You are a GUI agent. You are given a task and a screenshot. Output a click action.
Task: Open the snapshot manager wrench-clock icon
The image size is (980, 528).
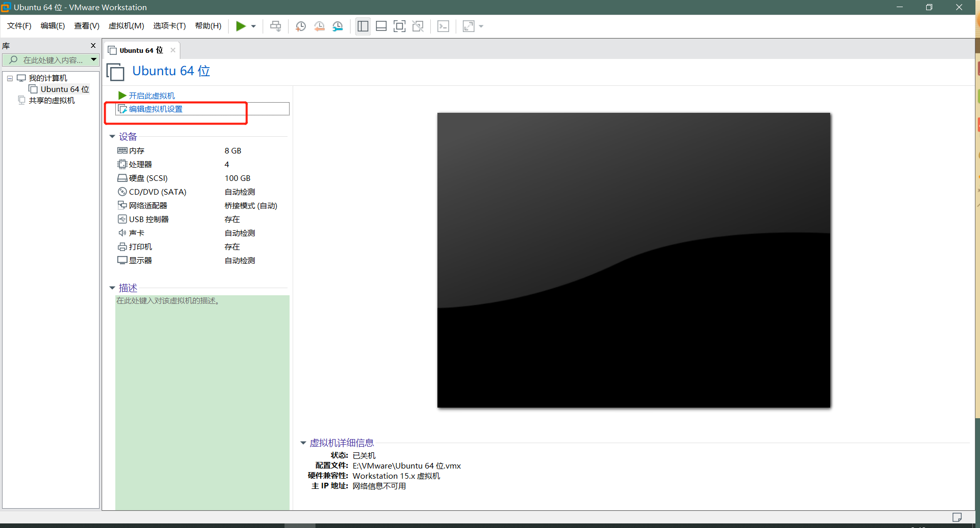pyautogui.click(x=338, y=26)
